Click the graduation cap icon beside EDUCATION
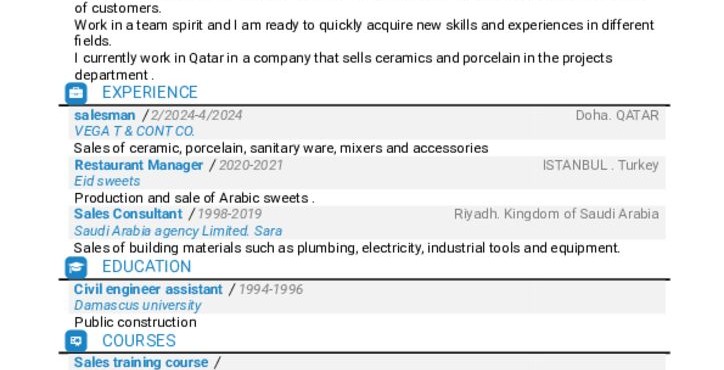 [76, 267]
